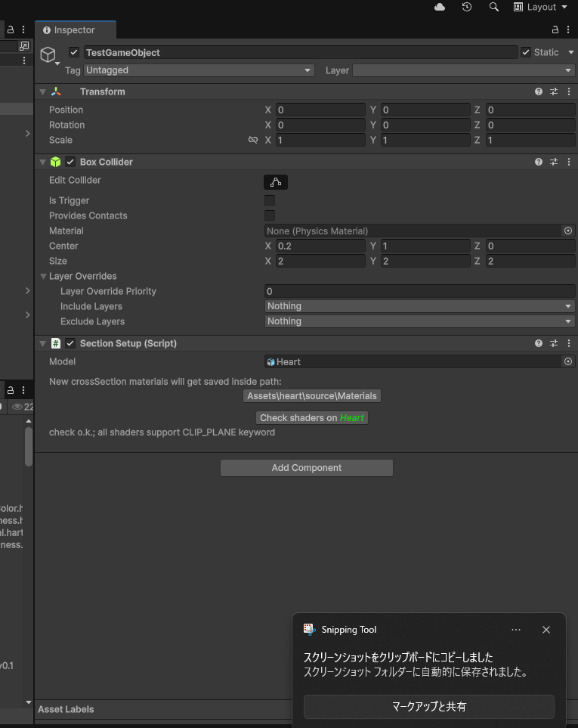Image resolution: width=578 pixels, height=728 pixels.
Task: Select the Inspector tab
Action: point(75,30)
